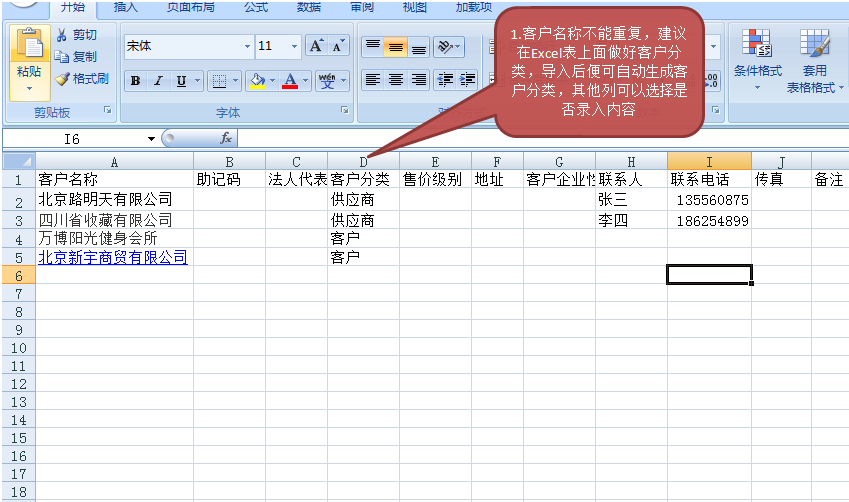Open the 北京新宇商贸有限公司 hyperlink

[x=112, y=258]
